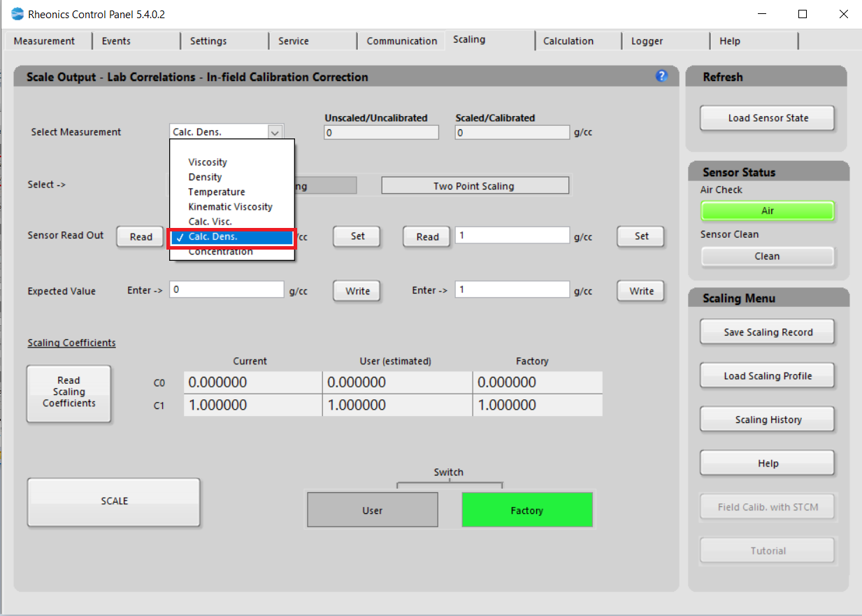
Task: Click Field Calib. with STCM button
Action: pos(768,507)
